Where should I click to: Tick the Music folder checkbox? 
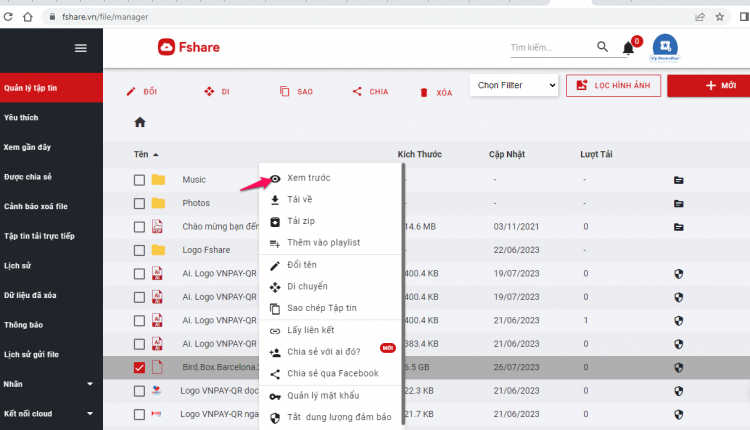coord(139,180)
